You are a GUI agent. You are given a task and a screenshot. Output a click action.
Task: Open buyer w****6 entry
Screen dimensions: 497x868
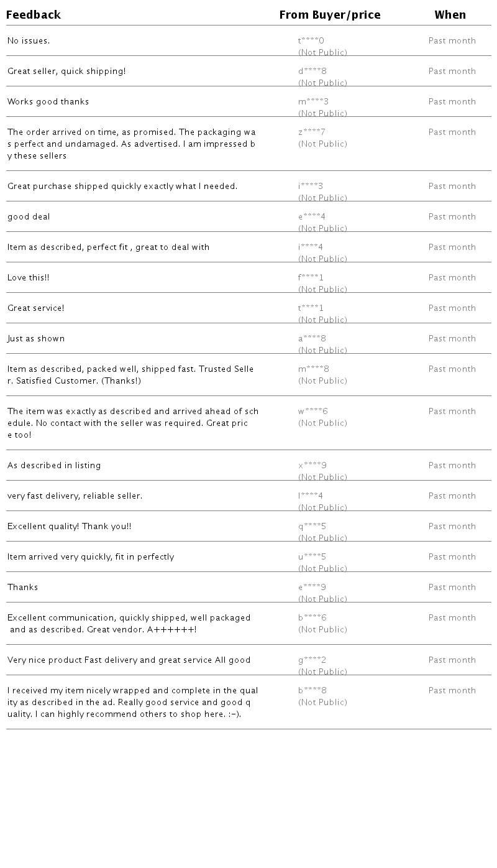[x=312, y=412]
